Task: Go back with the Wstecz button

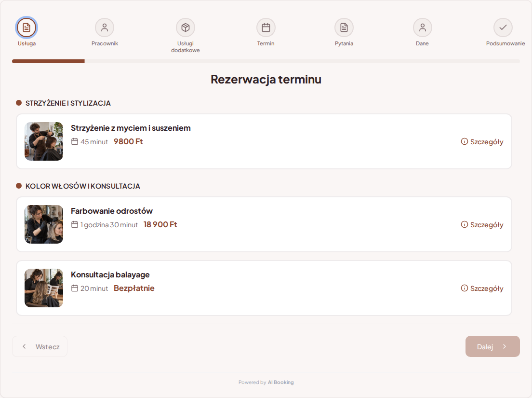Action: coord(40,346)
